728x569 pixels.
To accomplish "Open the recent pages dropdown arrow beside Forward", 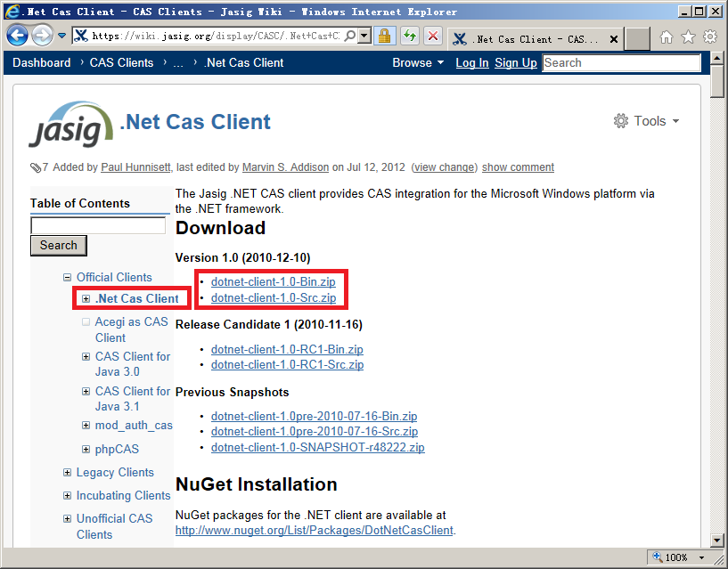I will (61, 36).
